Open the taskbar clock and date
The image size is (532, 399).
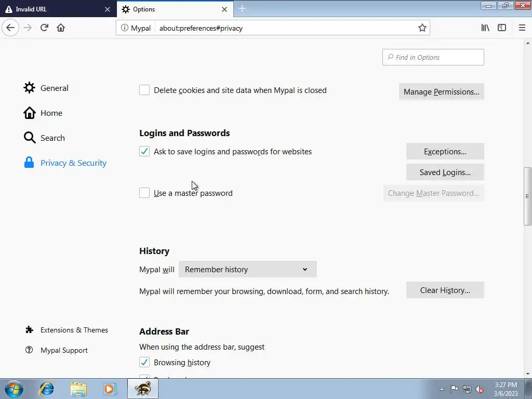(506, 389)
